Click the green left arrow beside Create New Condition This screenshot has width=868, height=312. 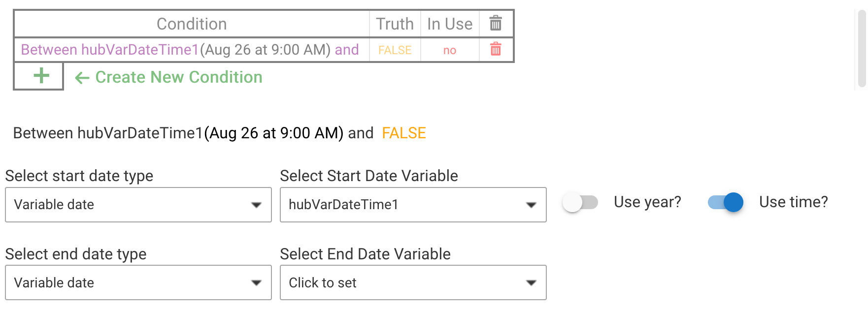[x=82, y=78]
